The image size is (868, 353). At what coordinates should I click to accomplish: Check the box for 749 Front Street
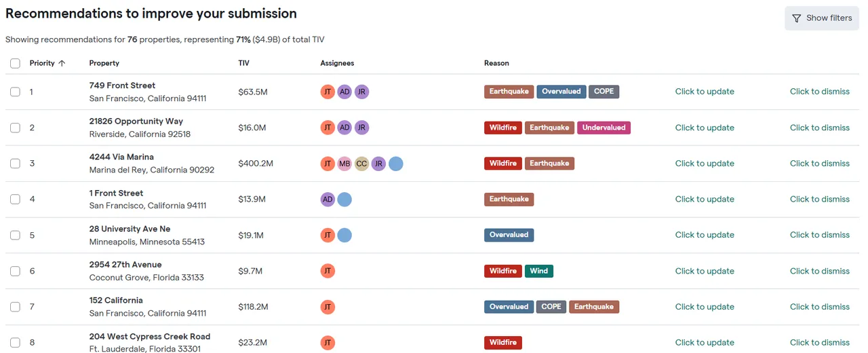click(15, 92)
